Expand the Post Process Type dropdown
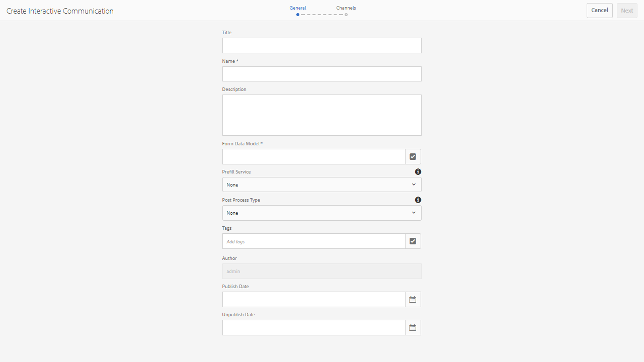The height and width of the screenshot is (362, 644). (x=321, y=213)
